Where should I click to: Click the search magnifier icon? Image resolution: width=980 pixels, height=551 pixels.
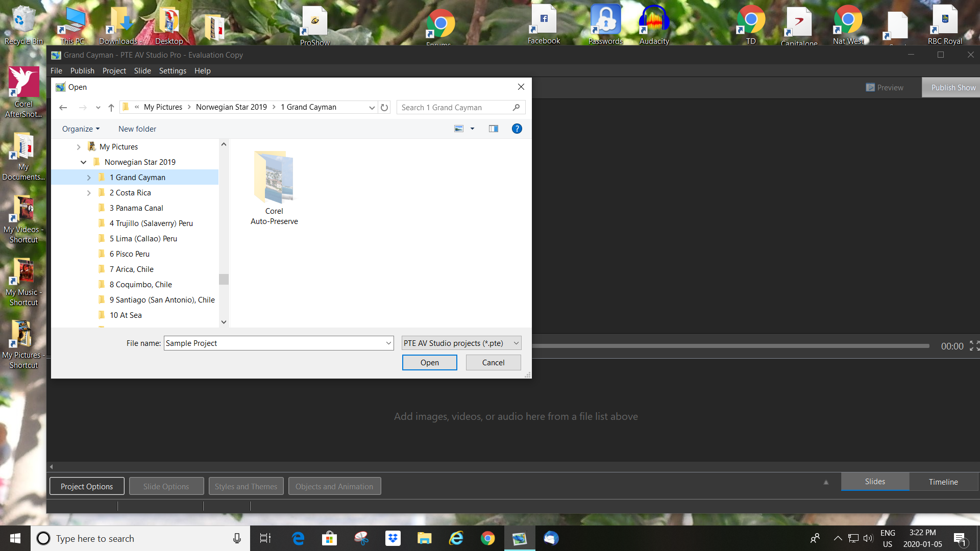coord(516,108)
